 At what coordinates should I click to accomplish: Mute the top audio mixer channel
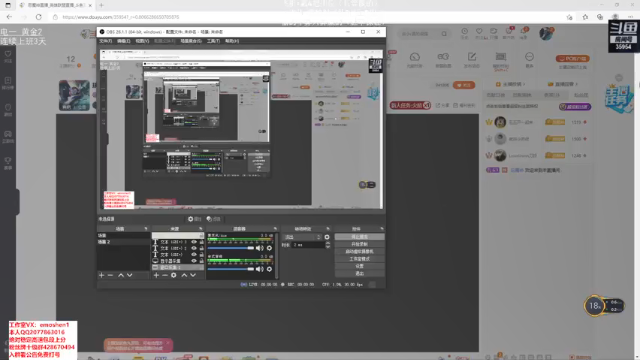coord(259,248)
